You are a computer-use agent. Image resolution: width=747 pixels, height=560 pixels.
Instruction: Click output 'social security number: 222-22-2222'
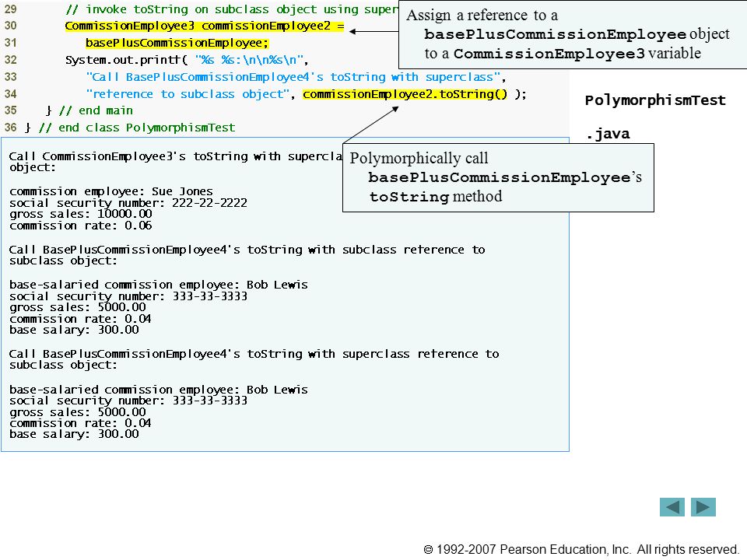128,203
